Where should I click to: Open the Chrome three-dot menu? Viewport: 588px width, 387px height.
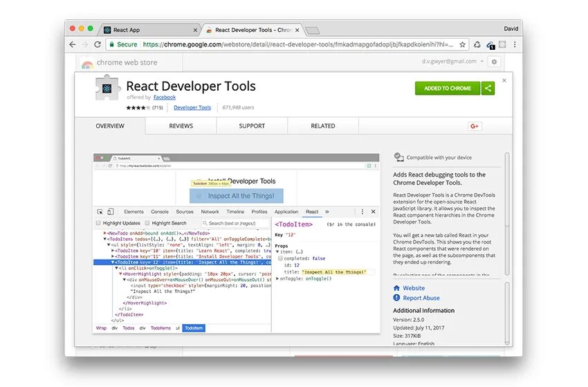(x=515, y=44)
